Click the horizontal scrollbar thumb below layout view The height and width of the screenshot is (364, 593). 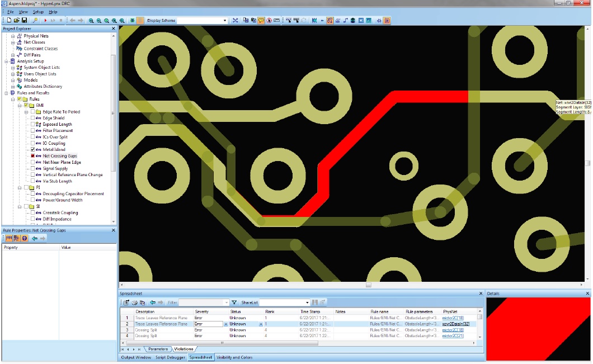368,285
